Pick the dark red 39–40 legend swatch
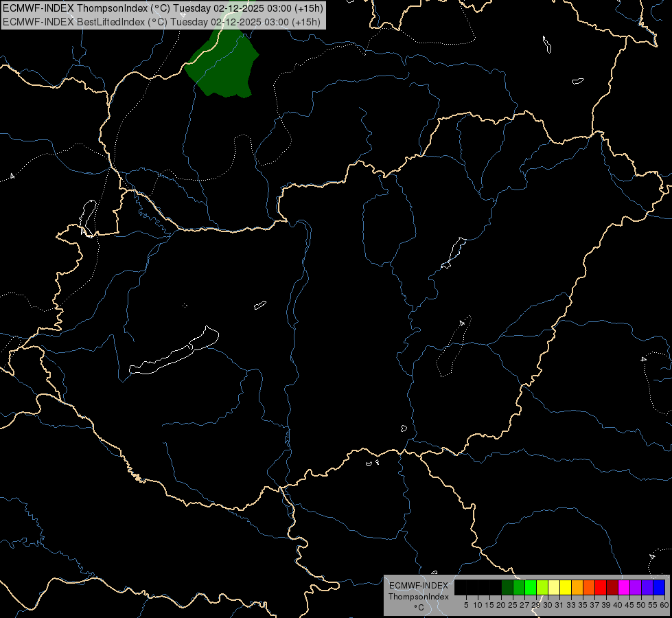The height and width of the screenshot is (618, 672). pos(612,587)
